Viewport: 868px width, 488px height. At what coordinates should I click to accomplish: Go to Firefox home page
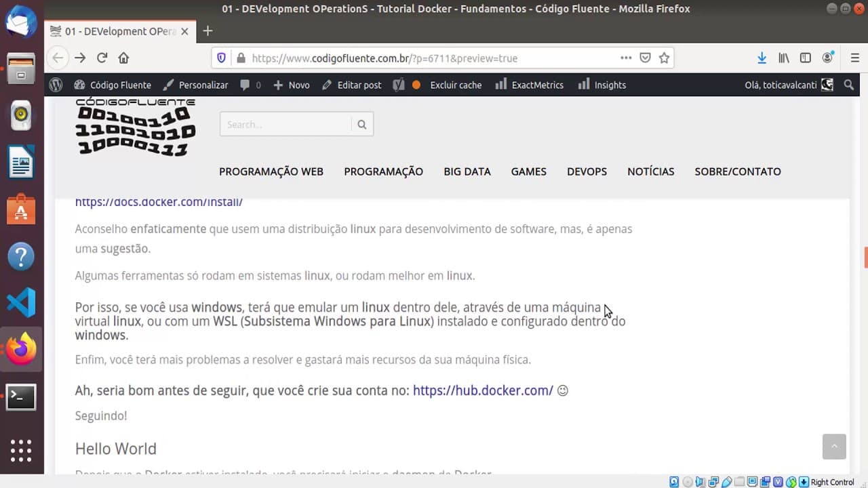coord(123,58)
